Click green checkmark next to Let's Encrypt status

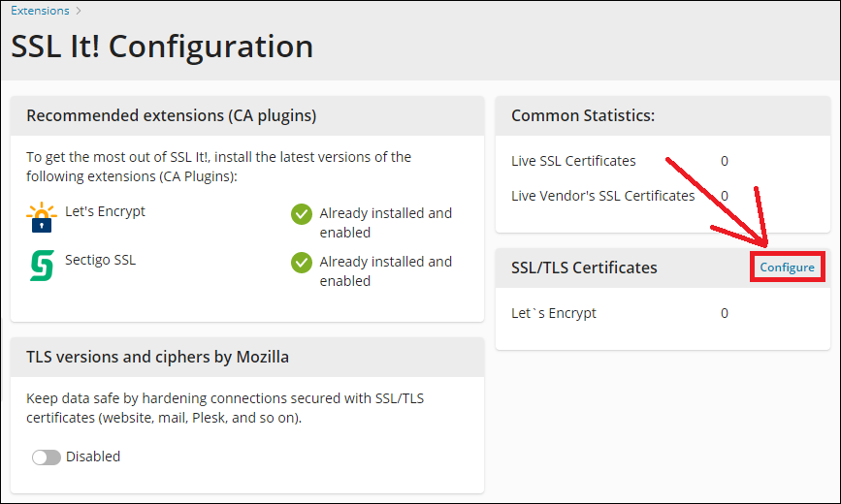(301, 214)
